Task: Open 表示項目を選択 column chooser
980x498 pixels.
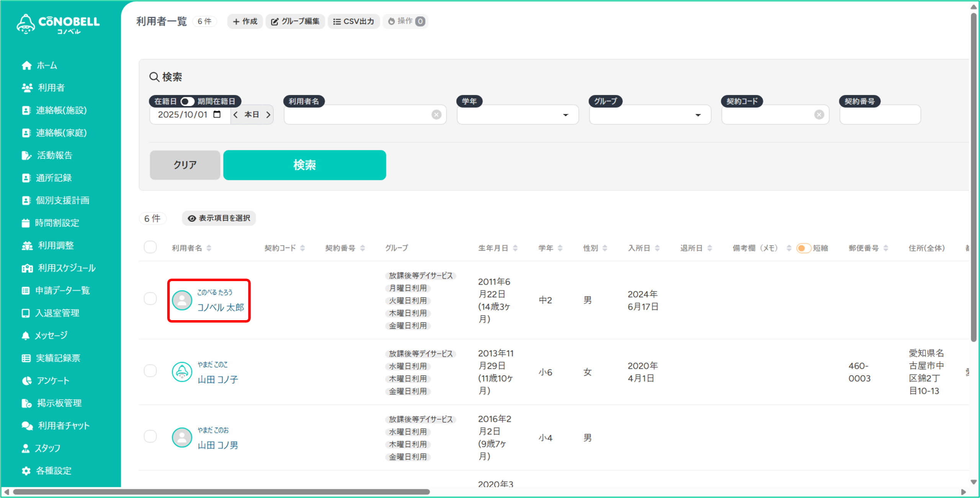Action: [x=219, y=218]
